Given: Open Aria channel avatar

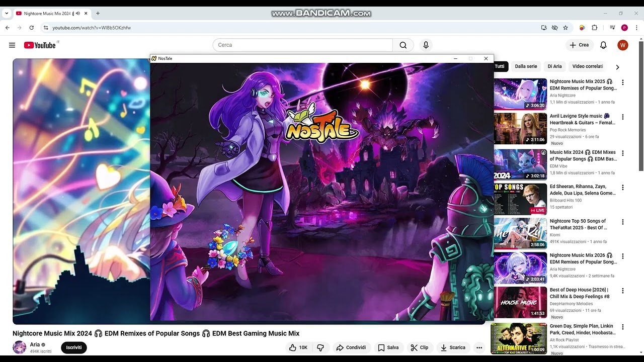Looking at the screenshot, I should [19, 347].
